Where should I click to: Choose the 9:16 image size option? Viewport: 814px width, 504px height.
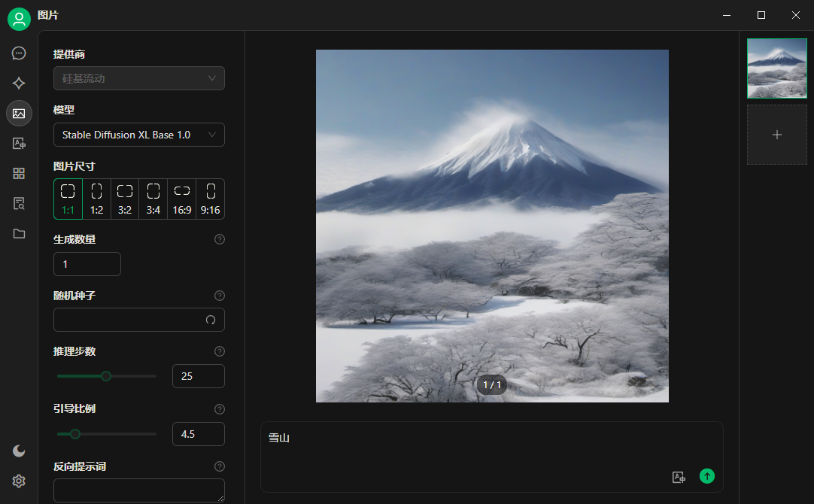click(211, 199)
